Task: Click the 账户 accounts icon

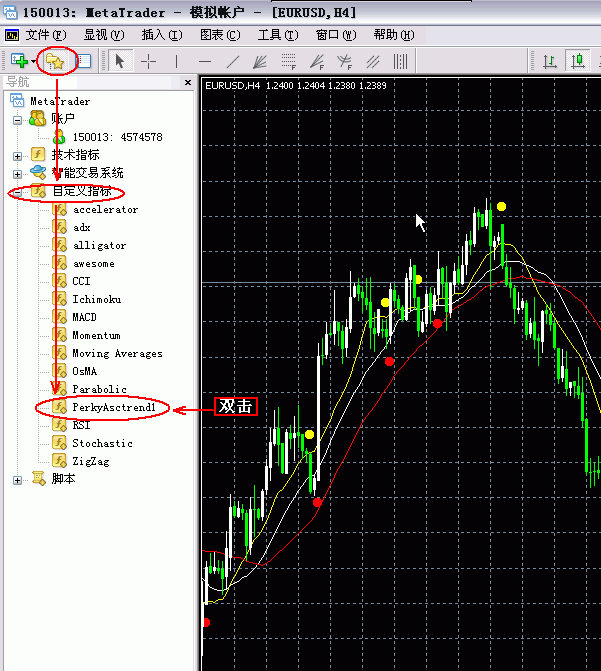Action: tap(38, 119)
